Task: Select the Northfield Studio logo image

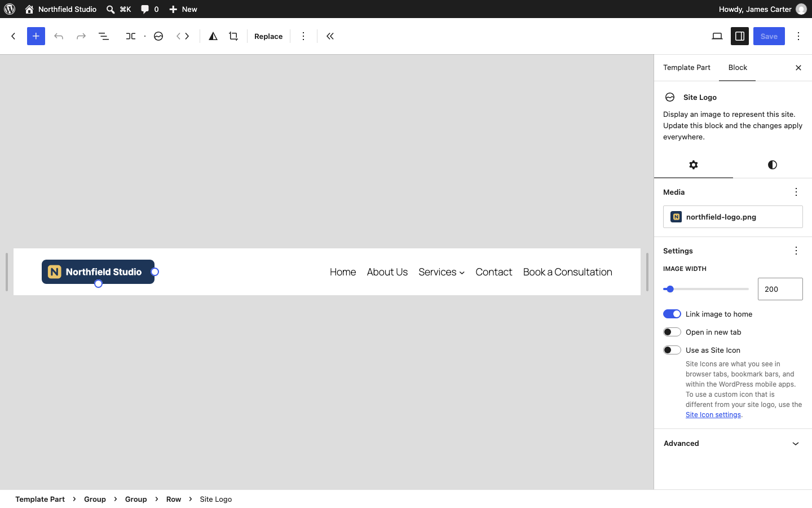Action: pos(98,272)
